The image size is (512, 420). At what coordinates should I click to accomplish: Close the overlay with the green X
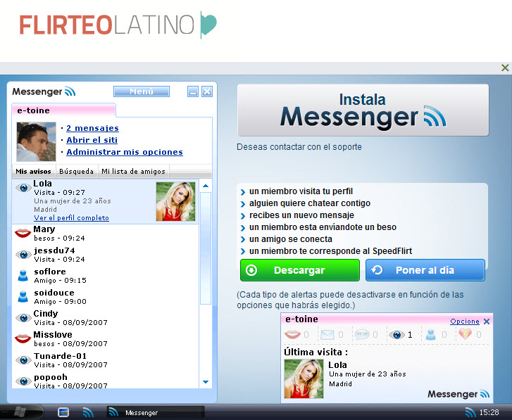[x=505, y=68]
